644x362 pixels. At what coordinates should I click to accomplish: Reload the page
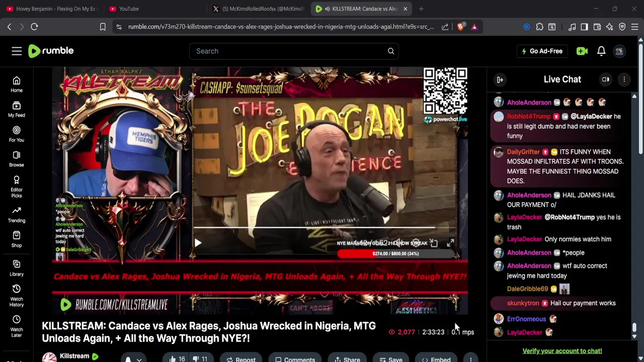[x=34, y=27]
